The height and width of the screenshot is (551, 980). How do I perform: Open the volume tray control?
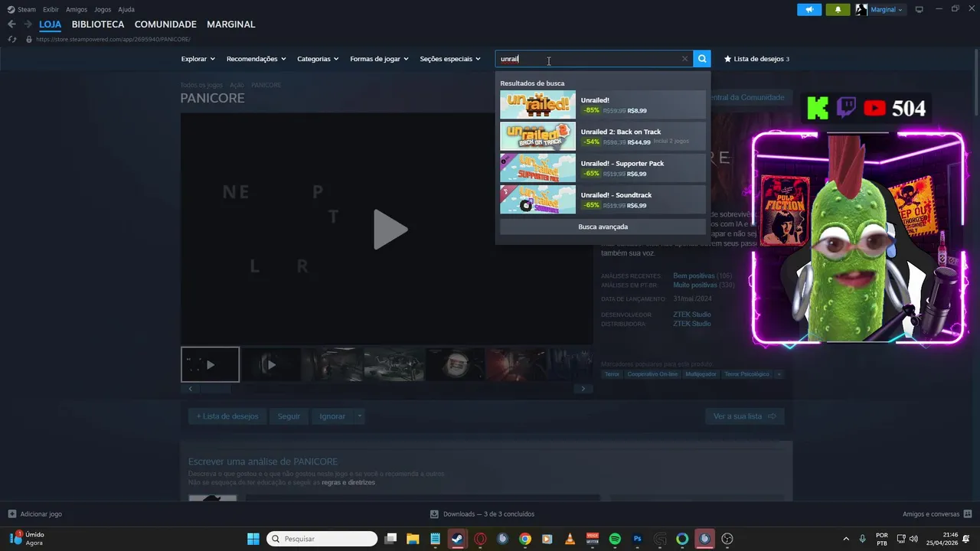pyautogui.click(x=913, y=539)
